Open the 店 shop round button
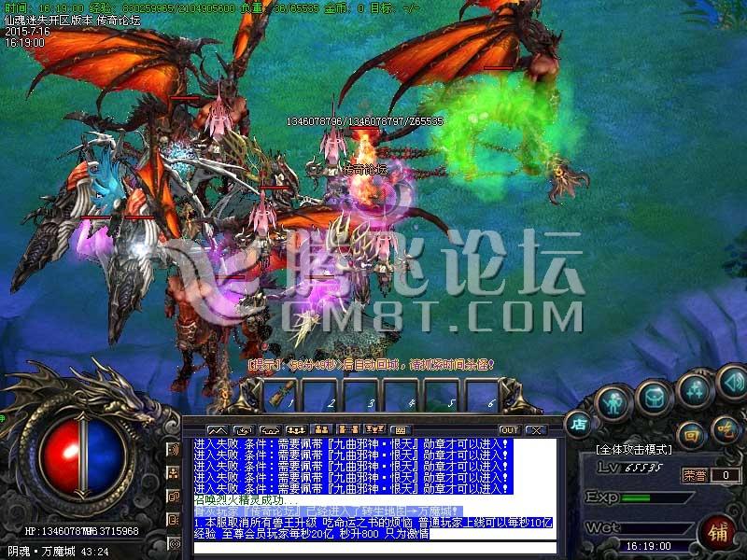 [578, 425]
